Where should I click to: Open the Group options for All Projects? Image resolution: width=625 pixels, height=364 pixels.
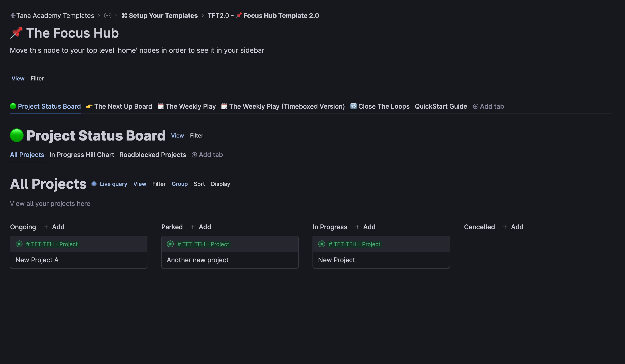tap(180, 184)
